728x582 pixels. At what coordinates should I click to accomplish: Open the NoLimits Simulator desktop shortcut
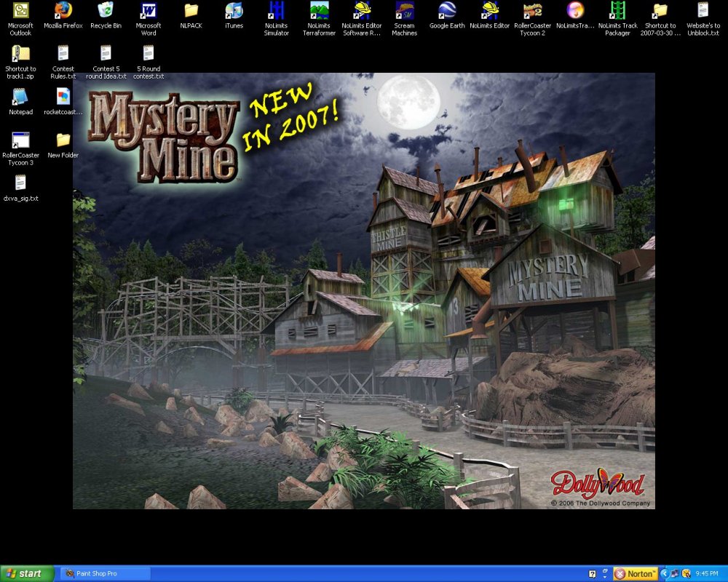click(x=276, y=11)
